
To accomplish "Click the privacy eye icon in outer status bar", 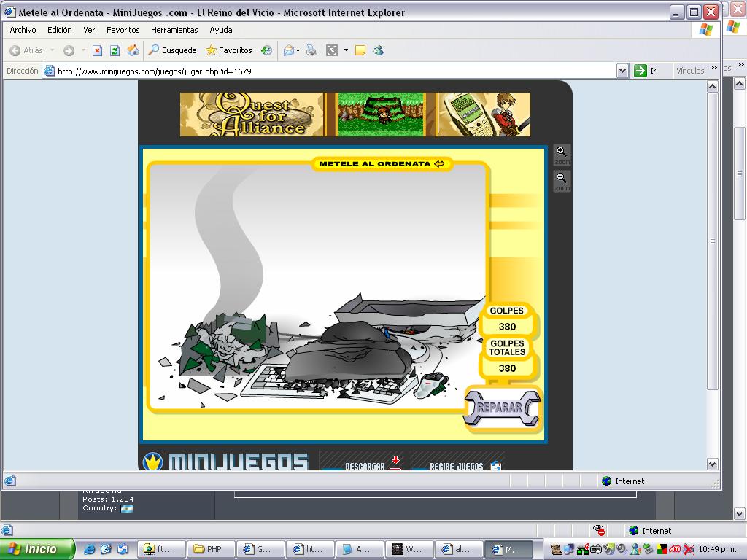I will 599,530.
